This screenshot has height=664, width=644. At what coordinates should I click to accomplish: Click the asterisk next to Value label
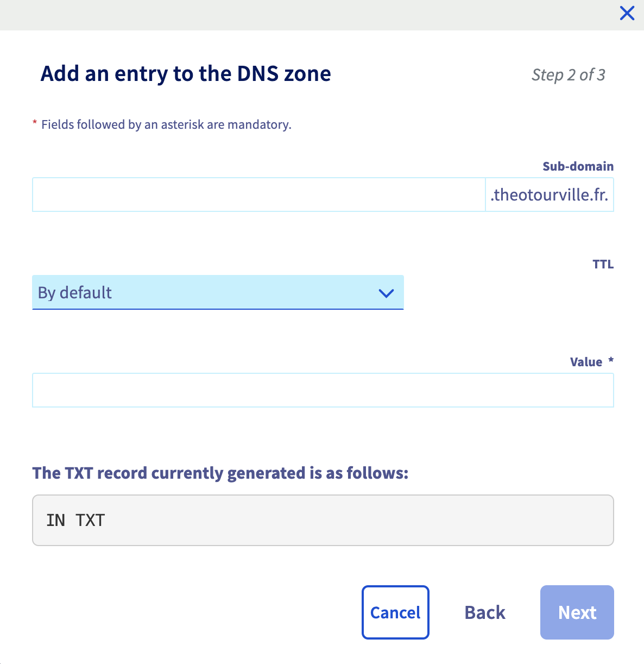click(611, 360)
